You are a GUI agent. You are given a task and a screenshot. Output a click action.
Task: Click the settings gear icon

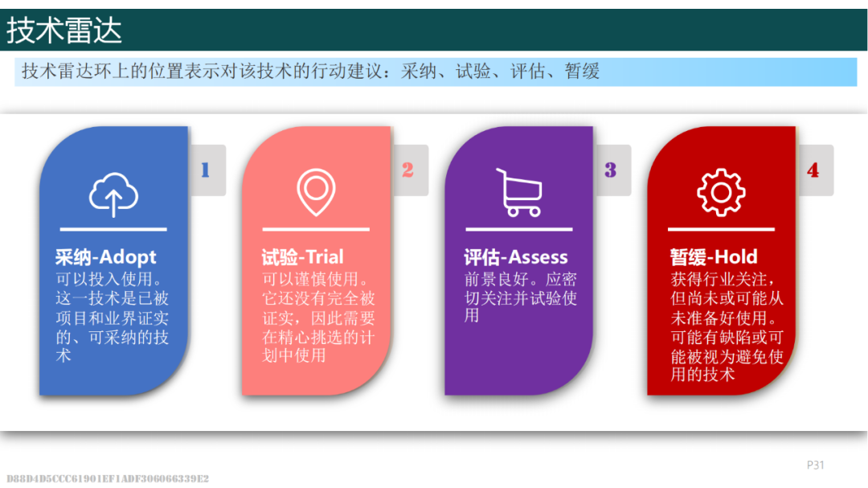coord(721,192)
